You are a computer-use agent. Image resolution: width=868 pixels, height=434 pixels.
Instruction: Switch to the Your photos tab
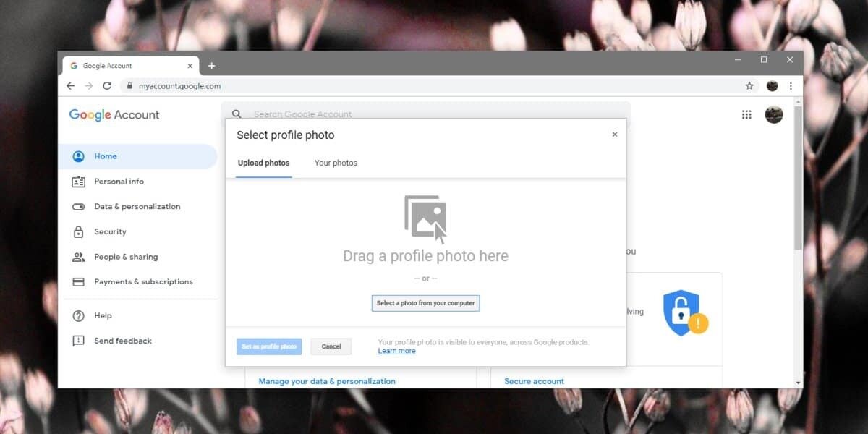pyautogui.click(x=336, y=163)
